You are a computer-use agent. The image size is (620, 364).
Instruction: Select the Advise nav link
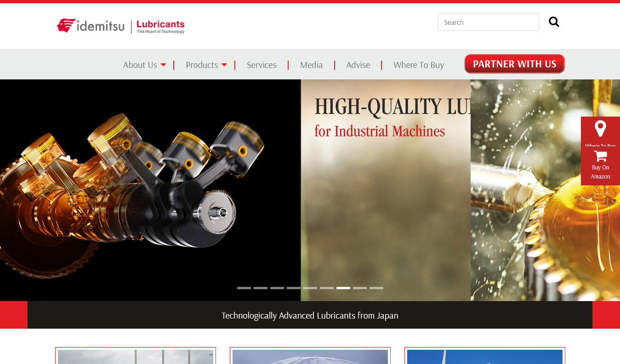tap(358, 65)
